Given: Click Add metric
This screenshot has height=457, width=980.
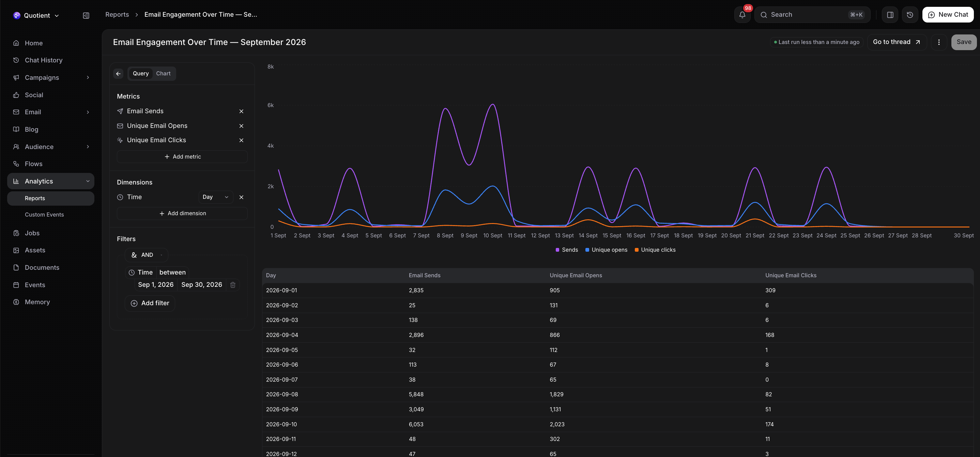Looking at the screenshot, I should click(182, 157).
